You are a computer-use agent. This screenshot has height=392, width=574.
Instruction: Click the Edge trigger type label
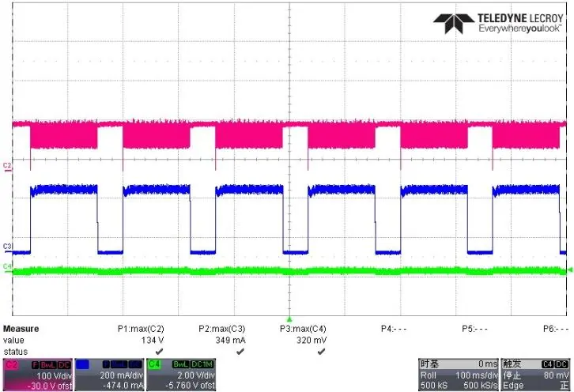pos(513,386)
